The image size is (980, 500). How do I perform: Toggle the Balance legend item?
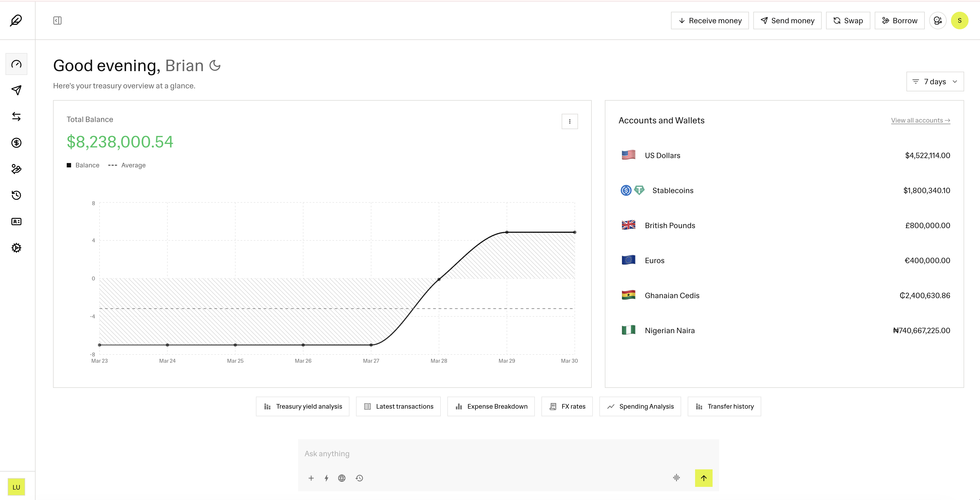tap(83, 165)
